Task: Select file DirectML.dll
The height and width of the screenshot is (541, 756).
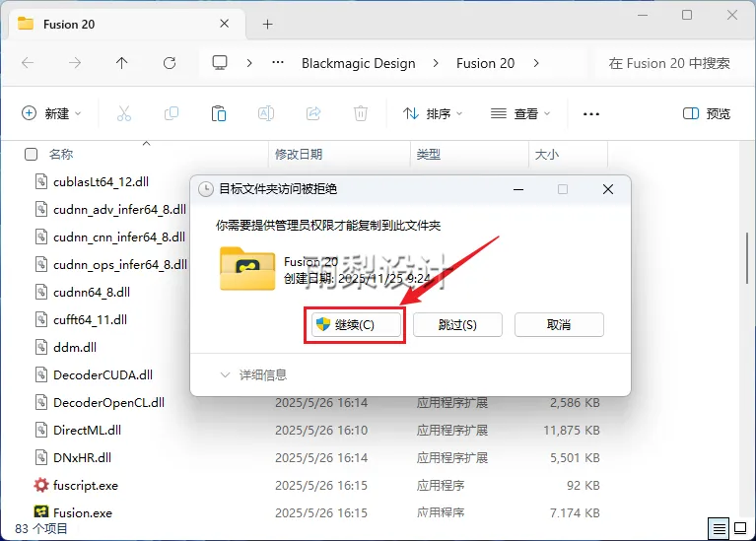Action: coord(87,430)
